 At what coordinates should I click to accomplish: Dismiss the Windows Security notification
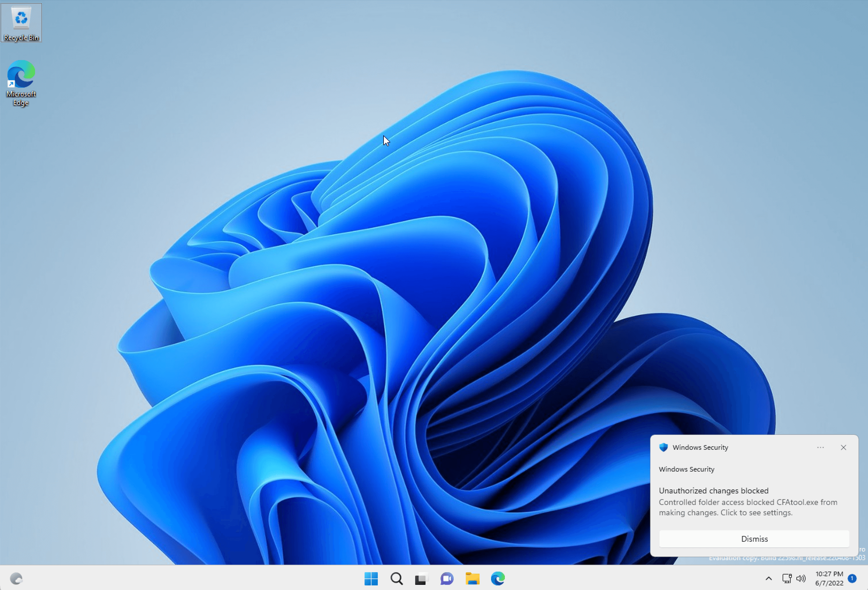pyautogui.click(x=754, y=539)
